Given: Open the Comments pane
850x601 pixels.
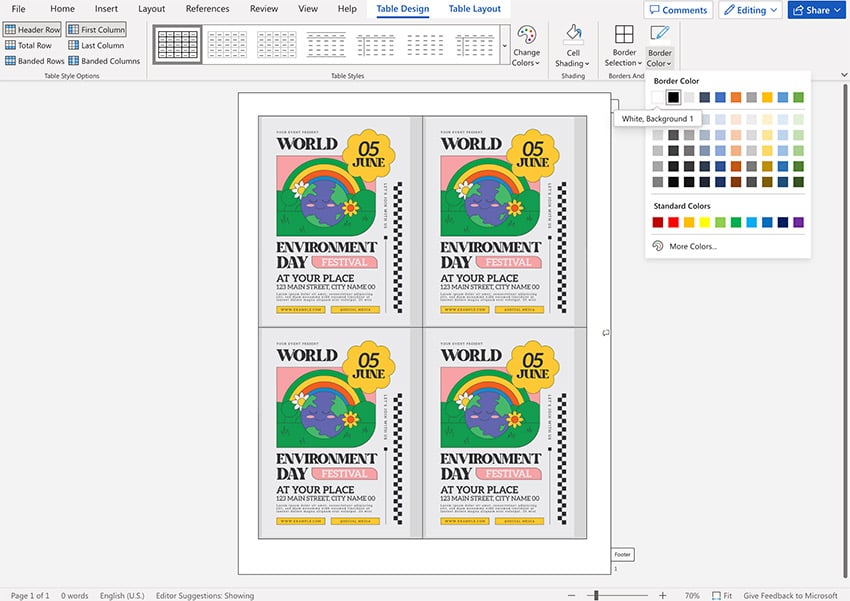Looking at the screenshot, I should coord(678,10).
